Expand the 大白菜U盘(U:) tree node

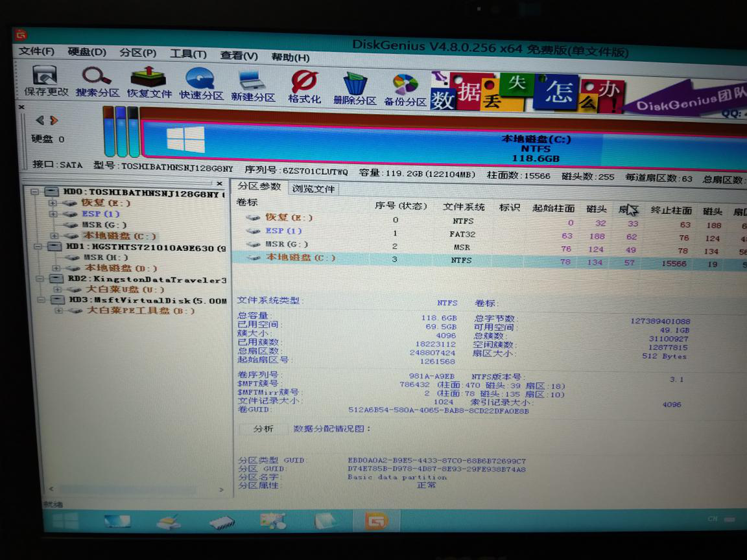pyautogui.click(x=57, y=290)
